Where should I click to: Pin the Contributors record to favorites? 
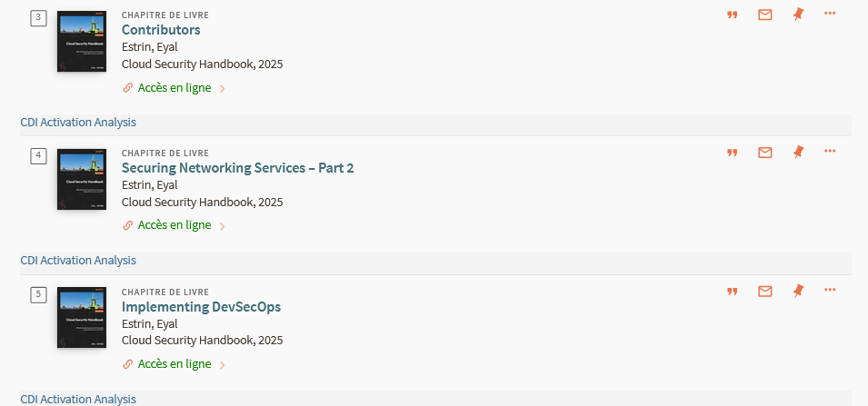[x=798, y=15]
